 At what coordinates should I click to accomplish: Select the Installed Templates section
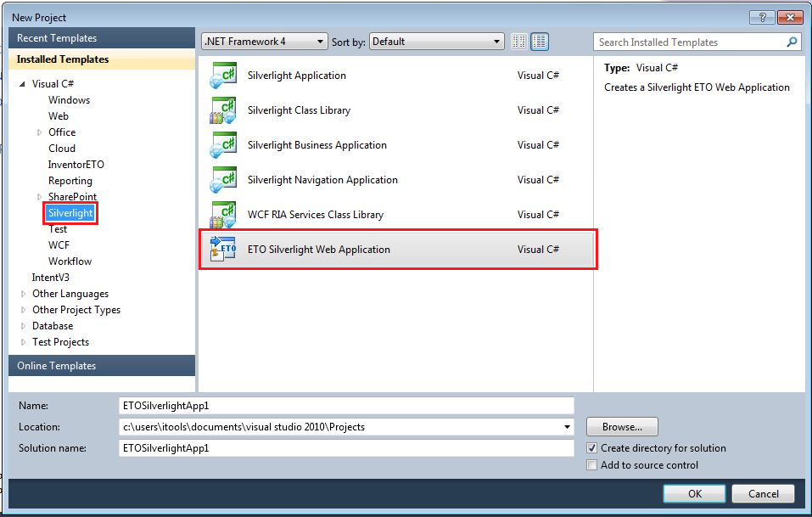[102, 59]
